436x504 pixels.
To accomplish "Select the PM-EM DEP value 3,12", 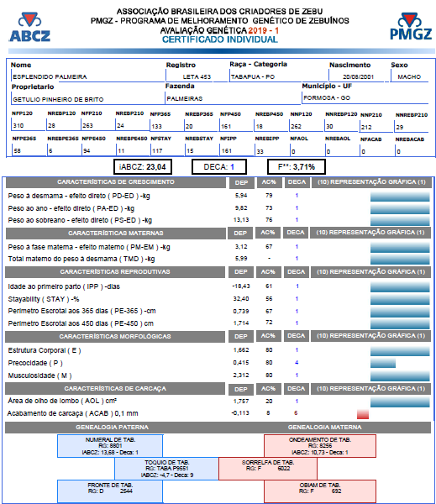I will [x=241, y=246].
